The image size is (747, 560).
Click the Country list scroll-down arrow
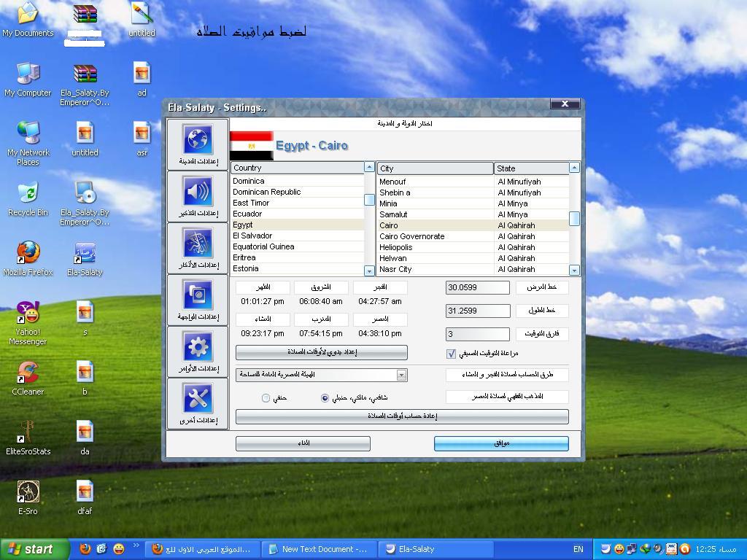pyautogui.click(x=369, y=271)
